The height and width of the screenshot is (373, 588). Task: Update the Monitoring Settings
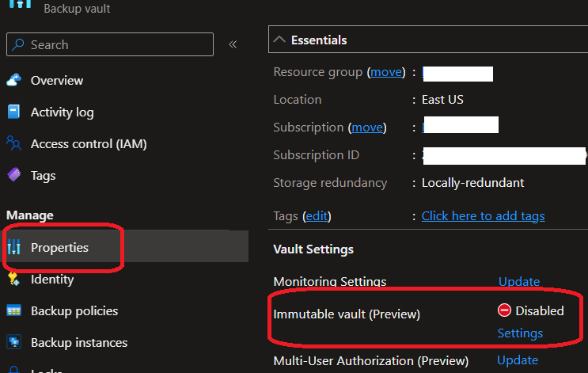(518, 281)
